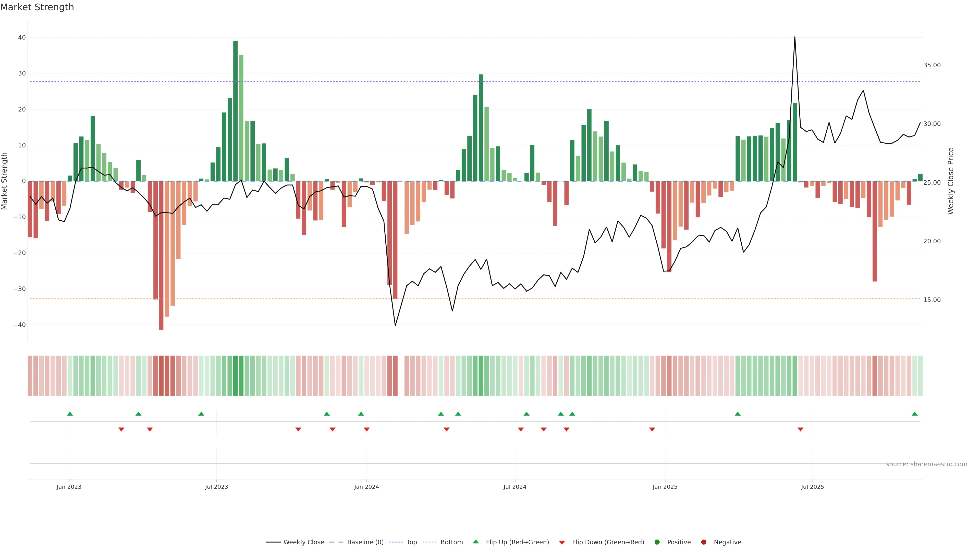Click the darkest green heatmap cell after Jul 2023

pos(236,376)
